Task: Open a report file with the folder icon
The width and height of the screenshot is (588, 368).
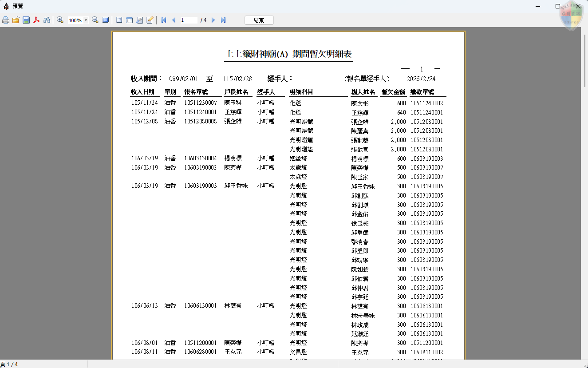Action: [16, 20]
